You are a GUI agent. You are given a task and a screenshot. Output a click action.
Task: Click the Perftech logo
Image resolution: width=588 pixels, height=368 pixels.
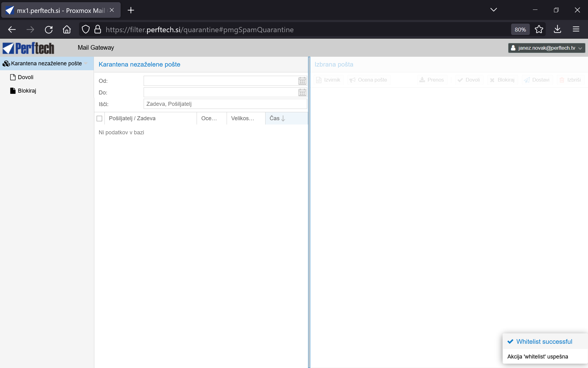tap(28, 48)
